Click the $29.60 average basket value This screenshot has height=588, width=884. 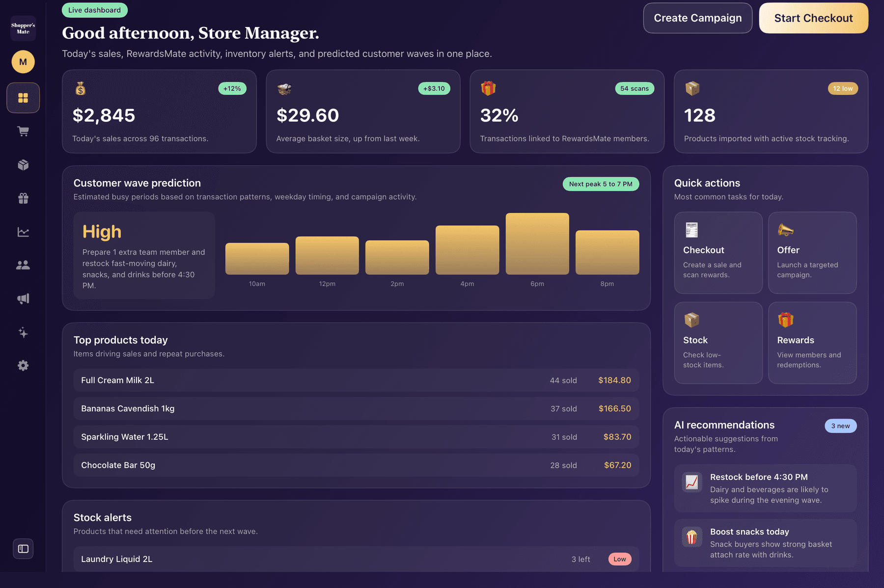[308, 115]
